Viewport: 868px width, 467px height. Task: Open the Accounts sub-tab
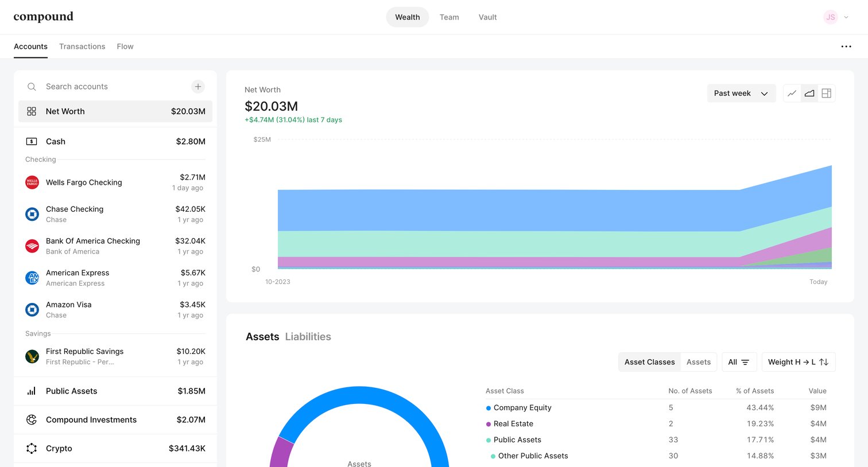click(x=30, y=46)
